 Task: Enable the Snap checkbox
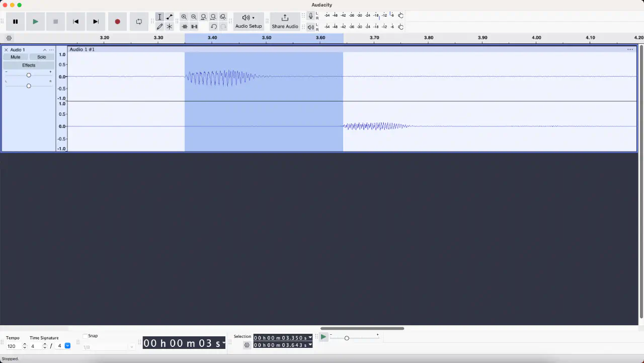pyautogui.click(x=85, y=336)
